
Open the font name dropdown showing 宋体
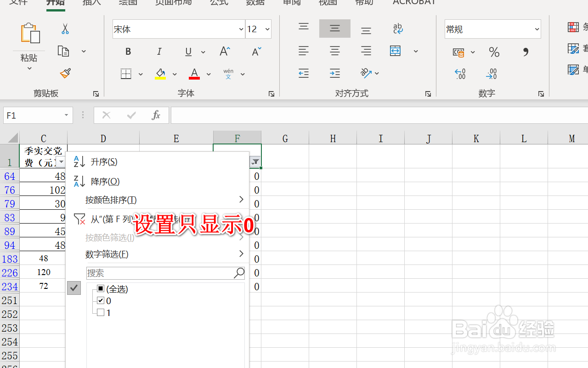coord(241,29)
